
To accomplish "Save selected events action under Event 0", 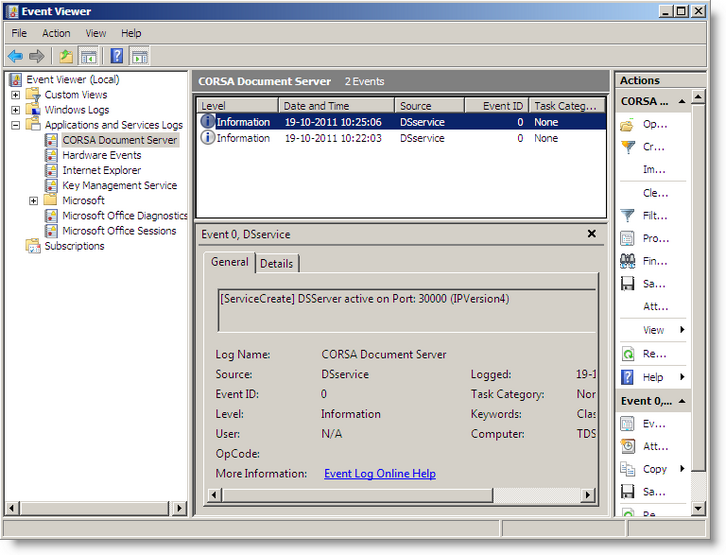I will (654, 492).
